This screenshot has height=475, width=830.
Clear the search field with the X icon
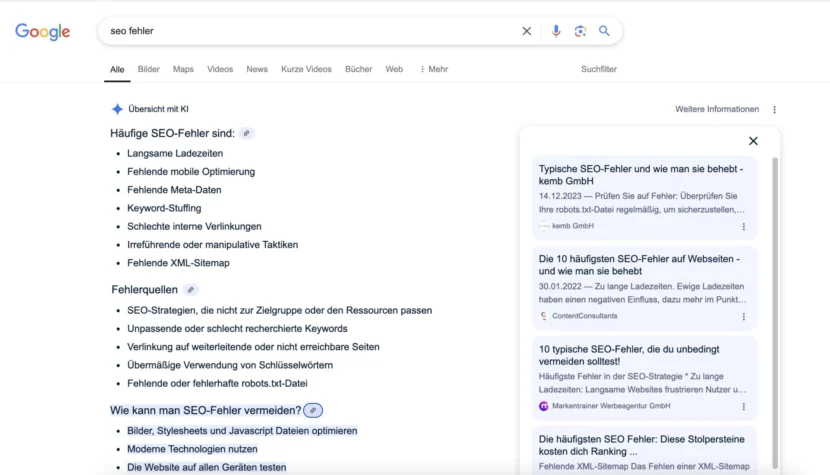point(527,31)
